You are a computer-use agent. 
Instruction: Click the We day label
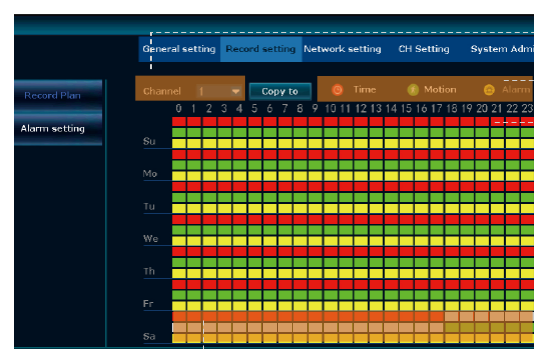click(x=151, y=239)
